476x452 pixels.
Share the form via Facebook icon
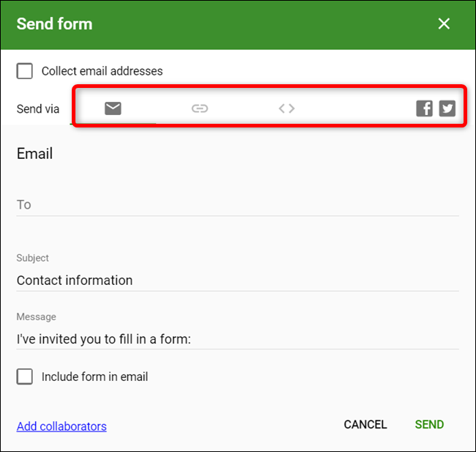pos(424,108)
